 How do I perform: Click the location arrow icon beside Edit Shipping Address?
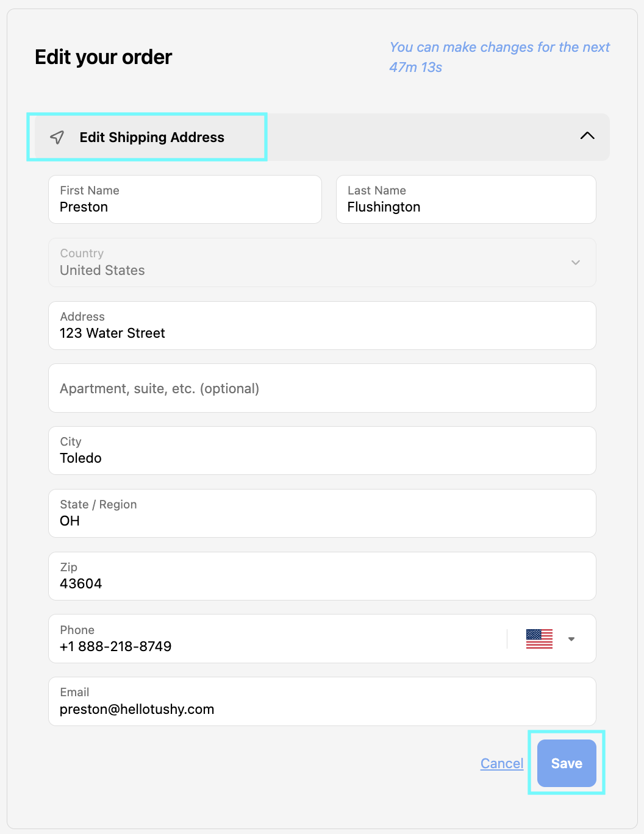point(57,137)
